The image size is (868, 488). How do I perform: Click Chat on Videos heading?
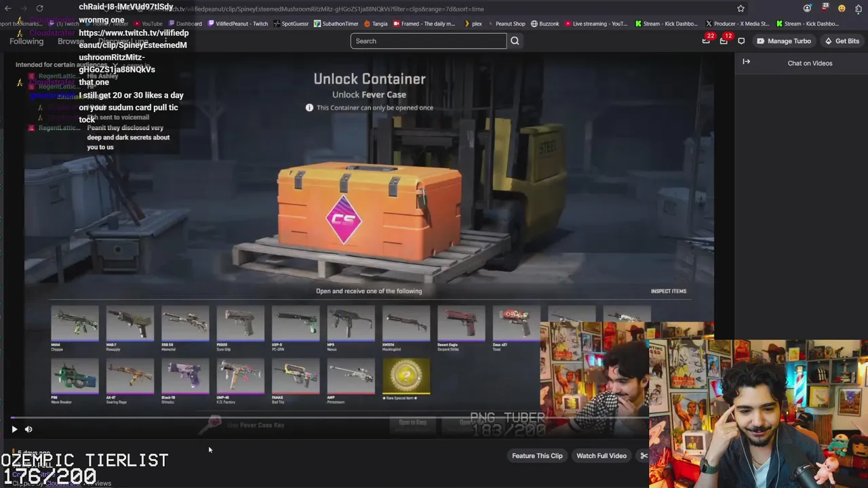coord(810,63)
